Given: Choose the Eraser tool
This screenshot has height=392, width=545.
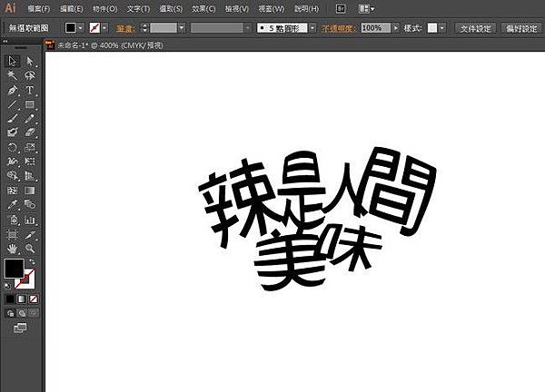Looking at the screenshot, I should (x=30, y=132).
